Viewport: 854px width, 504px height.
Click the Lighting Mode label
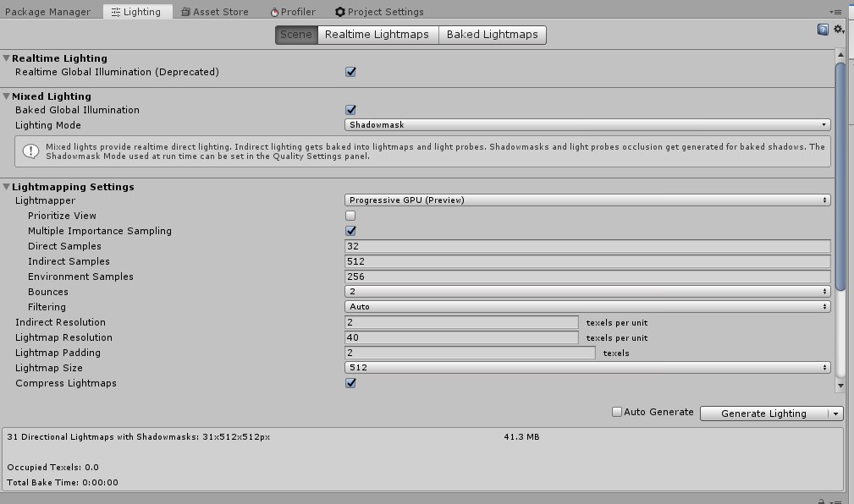[x=48, y=125]
